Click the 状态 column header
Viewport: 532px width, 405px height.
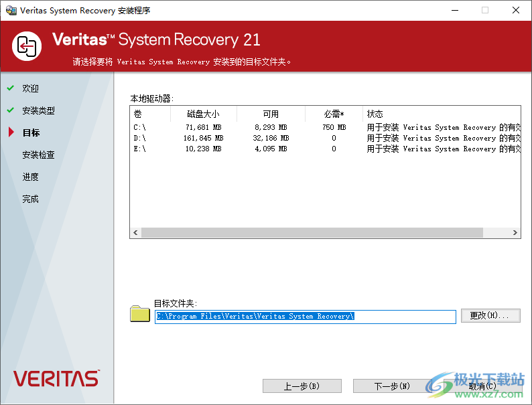(442, 114)
